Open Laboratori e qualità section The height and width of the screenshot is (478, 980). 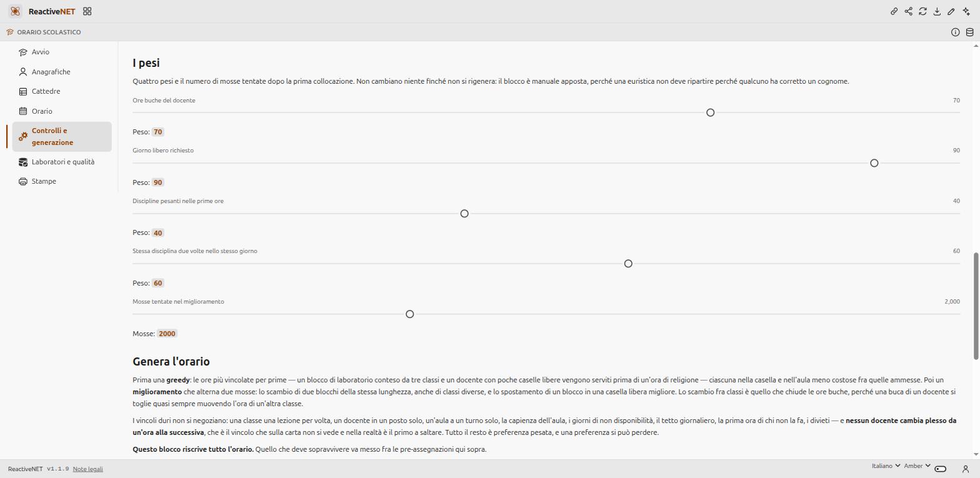coord(62,162)
